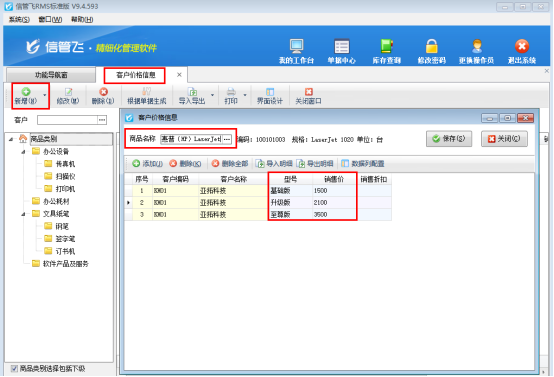Collapse the 文具纸笔 tree node
Image resolution: width=554 pixels, height=377 pixels.
tap(23, 214)
